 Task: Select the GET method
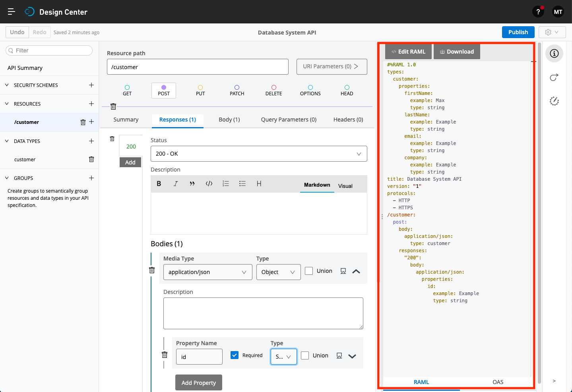(127, 90)
